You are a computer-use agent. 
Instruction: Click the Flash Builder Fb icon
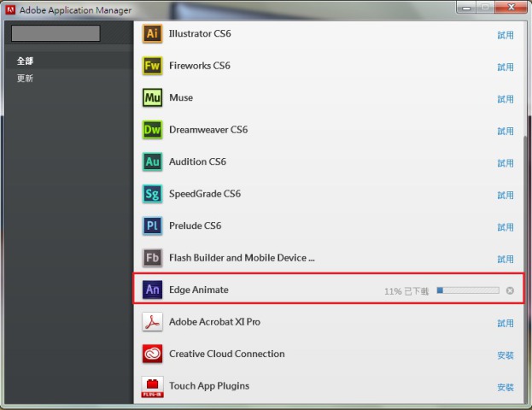pyautogui.click(x=152, y=258)
